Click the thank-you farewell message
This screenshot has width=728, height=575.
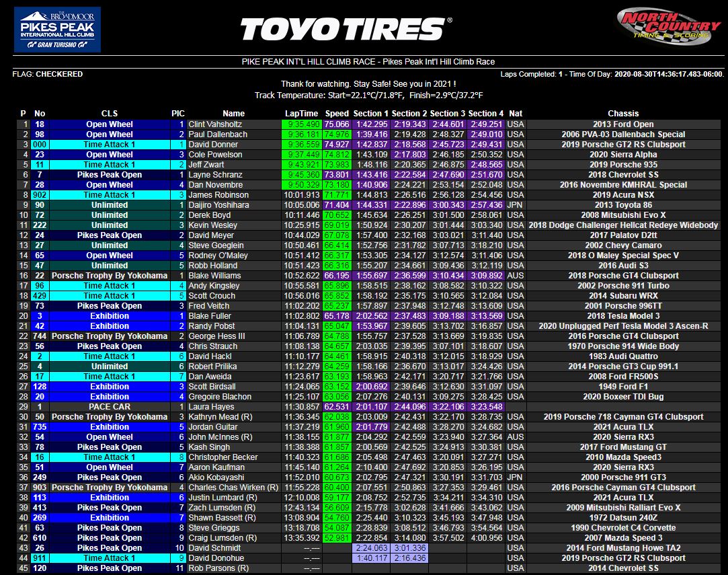(x=364, y=85)
